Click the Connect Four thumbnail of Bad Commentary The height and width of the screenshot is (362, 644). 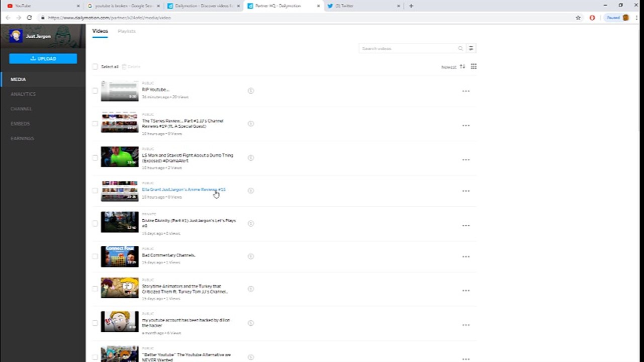click(x=120, y=256)
